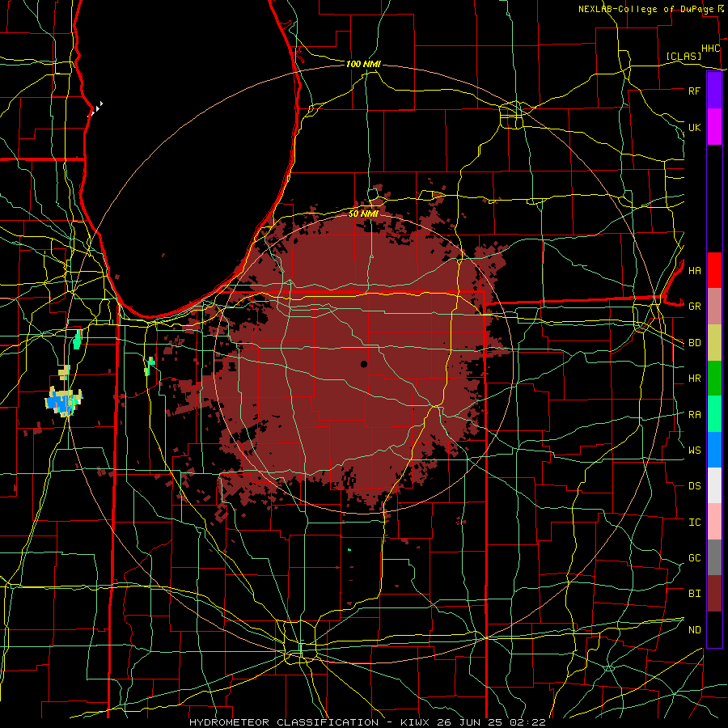728x728 pixels.
Task: Click the black radar site dot at center
Action: click(363, 364)
